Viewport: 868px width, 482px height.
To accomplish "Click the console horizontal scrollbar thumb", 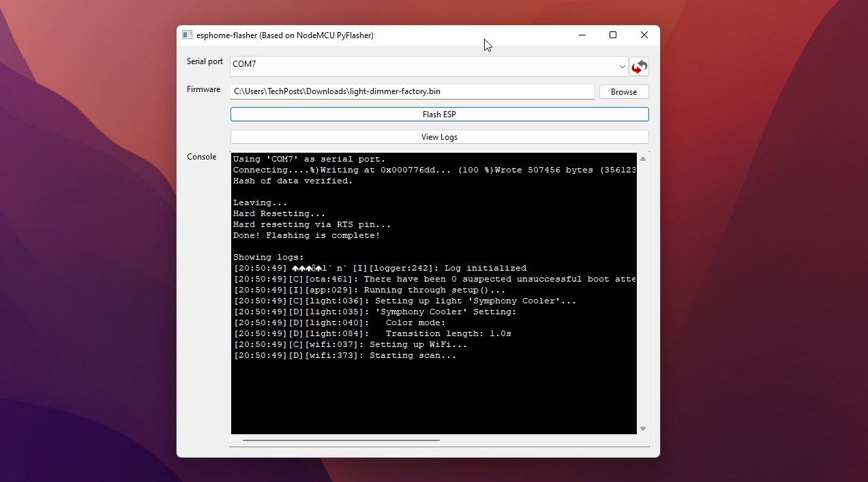I will click(x=341, y=440).
